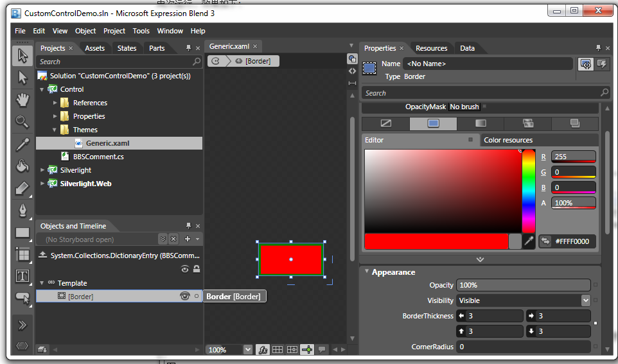Click the search magnifier in Projects panel
The width and height of the screenshot is (618, 364).
197,62
